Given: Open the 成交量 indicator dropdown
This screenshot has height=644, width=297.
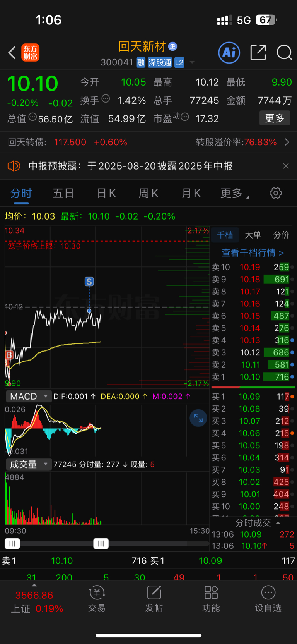Looking at the screenshot, I should (x=29, y=464).
